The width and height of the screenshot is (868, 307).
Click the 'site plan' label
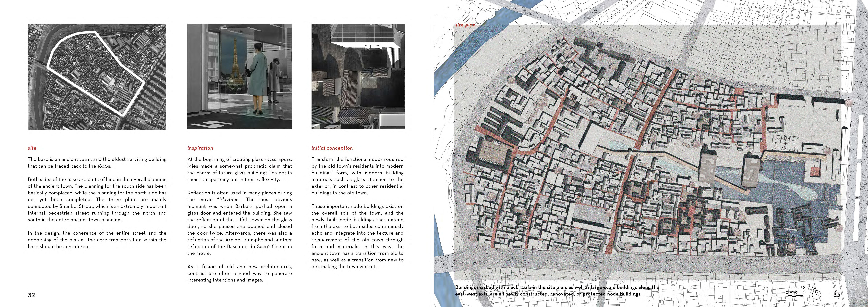[x=465, y=25]
